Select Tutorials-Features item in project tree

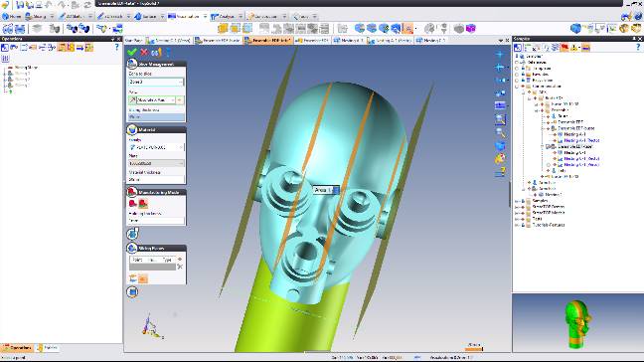(549, 225)
